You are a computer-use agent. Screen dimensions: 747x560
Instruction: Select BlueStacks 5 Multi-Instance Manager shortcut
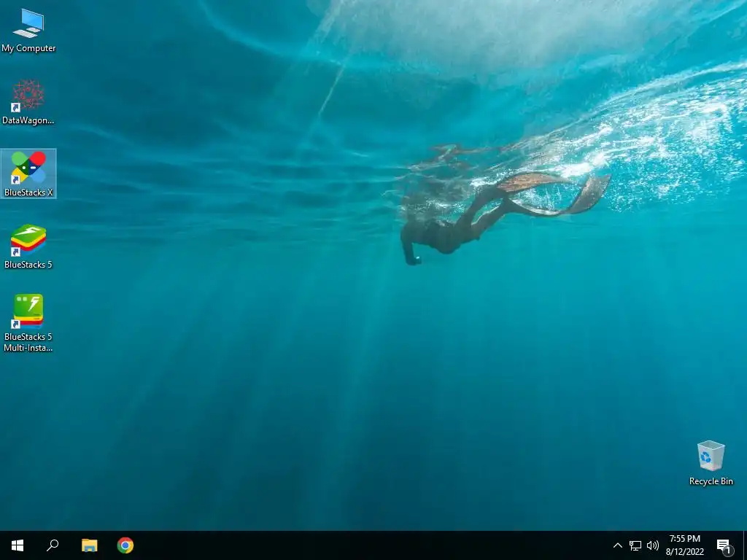pyautogui.click(x=28, y=323)
